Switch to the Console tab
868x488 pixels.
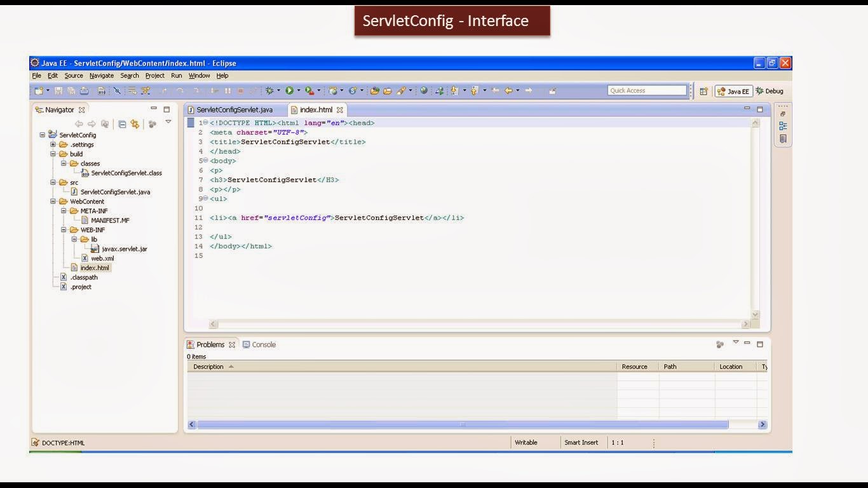pyautogui.click(x=263, y=344)
